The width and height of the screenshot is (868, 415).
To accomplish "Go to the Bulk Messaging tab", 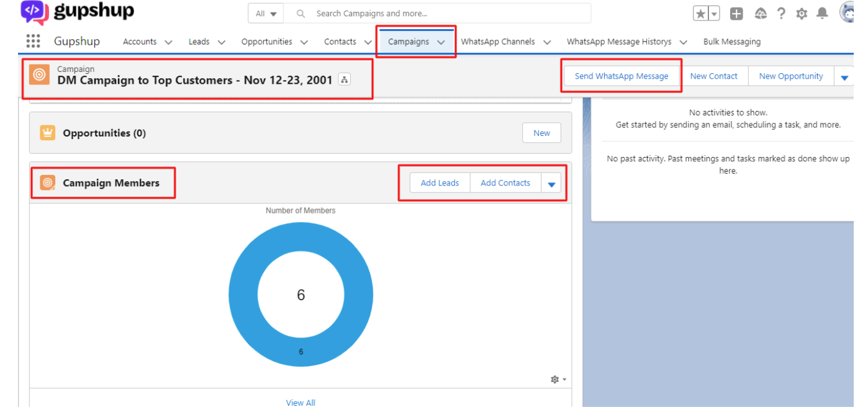I will [x=732, y=42].
